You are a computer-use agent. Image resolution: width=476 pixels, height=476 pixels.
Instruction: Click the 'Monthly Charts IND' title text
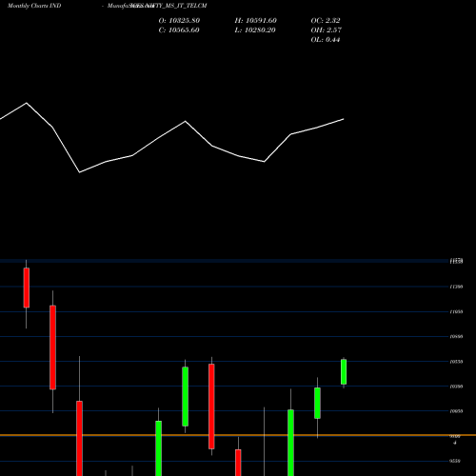[x=34, y=6]
